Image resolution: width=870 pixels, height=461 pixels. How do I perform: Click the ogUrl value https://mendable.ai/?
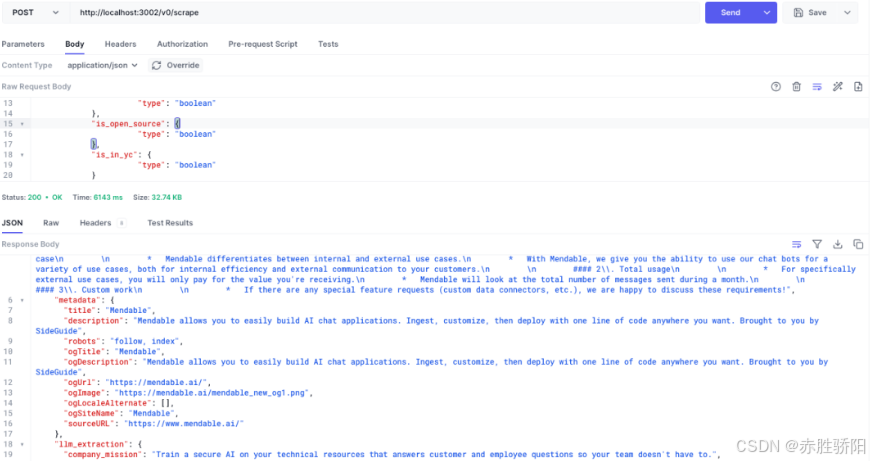click(x=158, y=382)
